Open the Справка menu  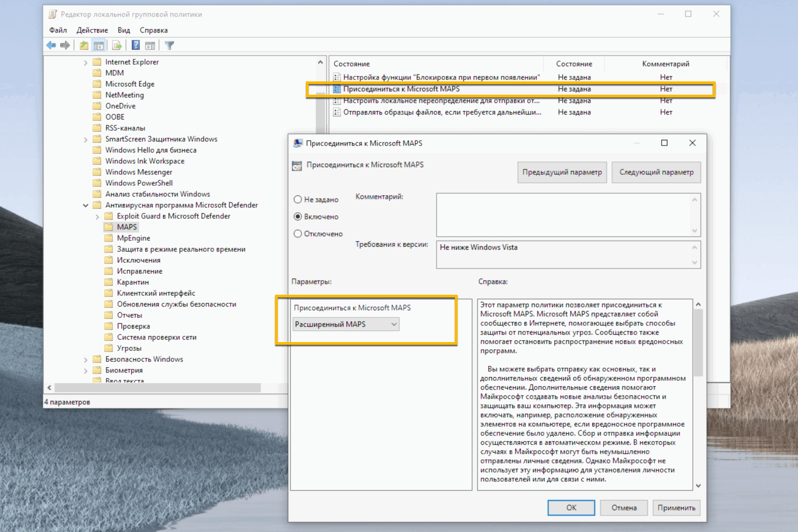(x=154, y=30)
